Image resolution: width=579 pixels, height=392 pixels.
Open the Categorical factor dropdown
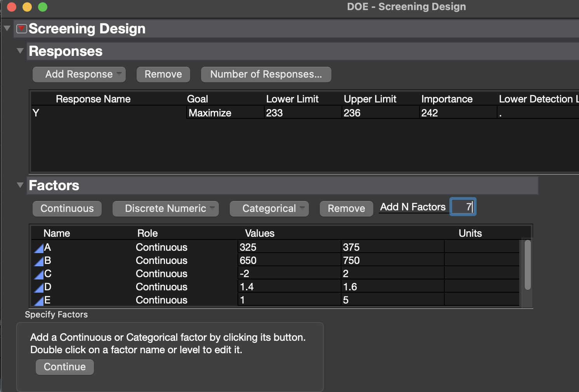[269, 209]
